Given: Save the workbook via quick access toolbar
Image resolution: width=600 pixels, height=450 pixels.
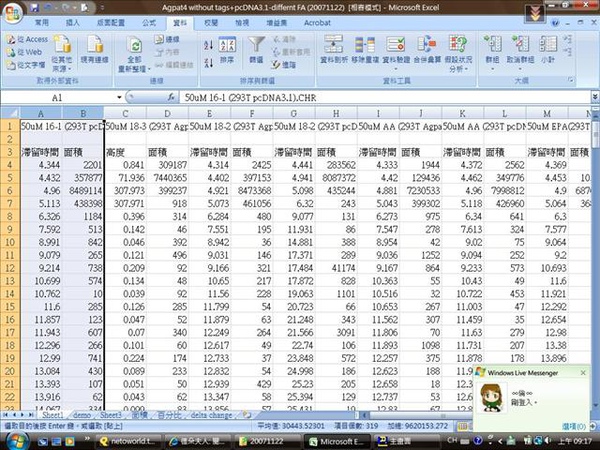Looking at the screenshot, I should coord(35,8).
